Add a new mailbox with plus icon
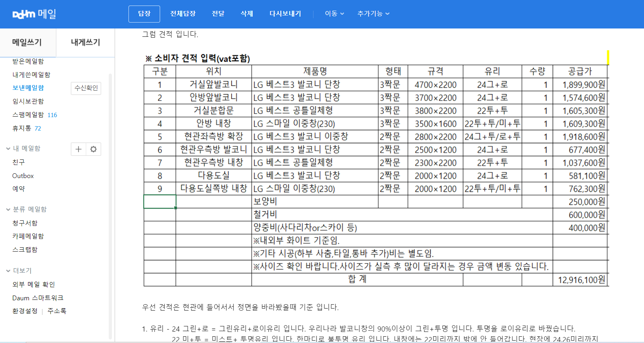The image size is (644, 343). coord(78,149)
